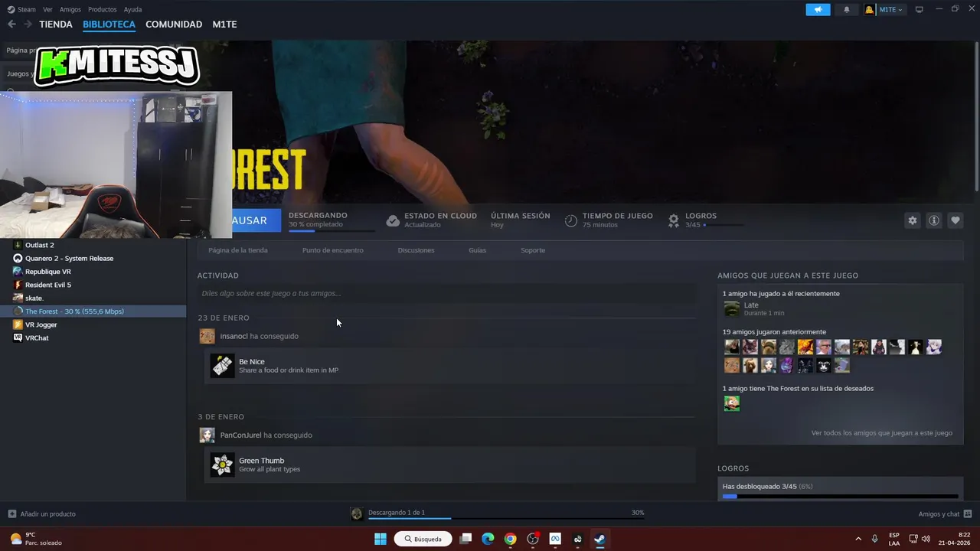Click the Steam logo in title bar

pyautogui.click(x=11, y=9)
